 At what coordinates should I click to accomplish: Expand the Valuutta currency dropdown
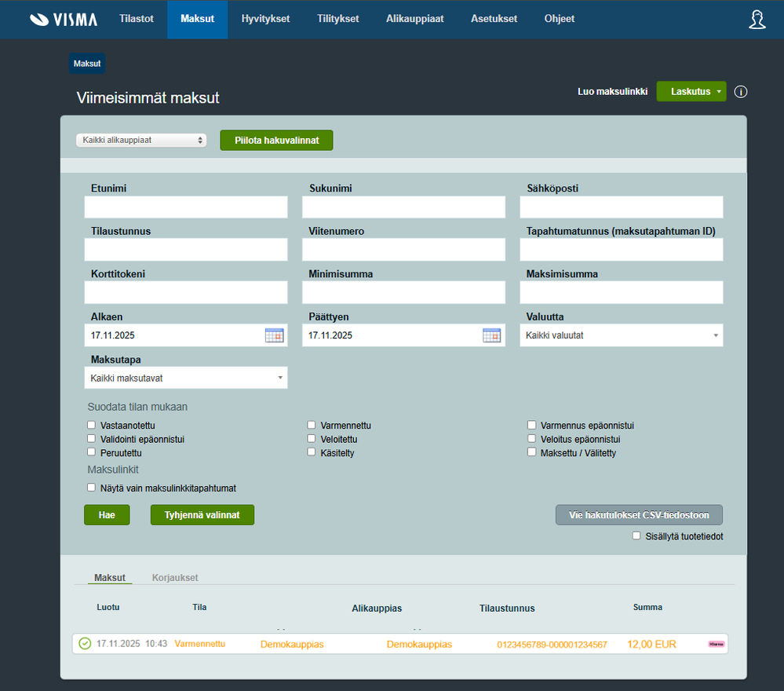click(x=622, y=335)
